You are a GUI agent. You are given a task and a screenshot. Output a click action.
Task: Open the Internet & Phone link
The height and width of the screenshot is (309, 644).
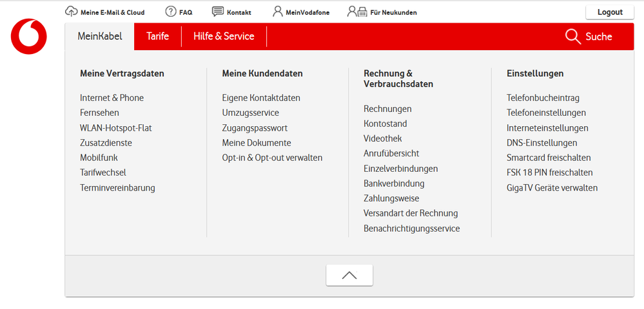(112, 98)
